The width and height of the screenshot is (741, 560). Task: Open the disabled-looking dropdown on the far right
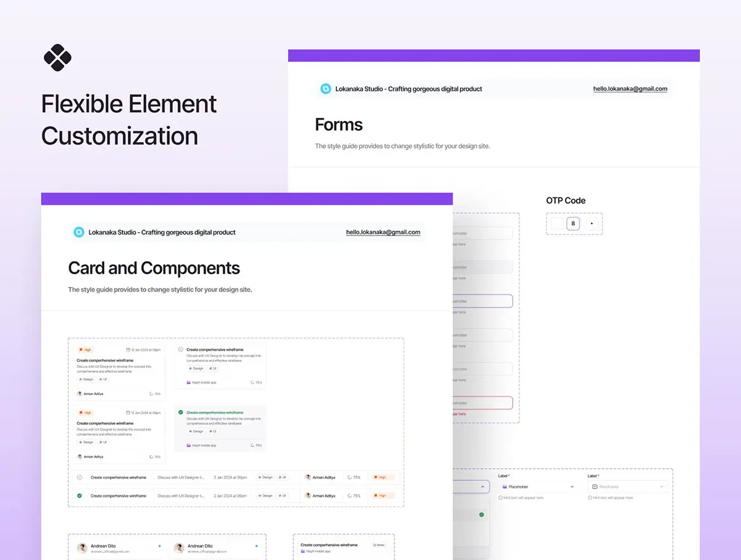pos(627,487)
